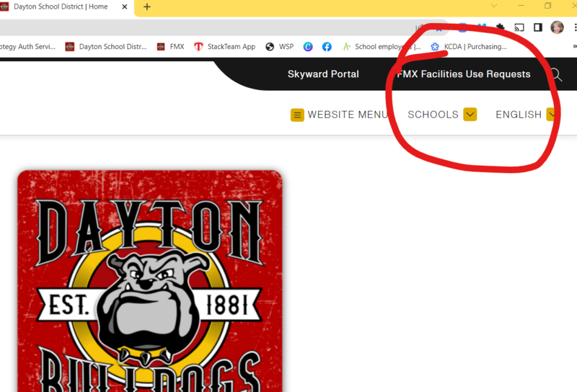The image size is (577, 392).
Task: Open the Chrome extensions puzzle icon
Action: tap(500, 27)
